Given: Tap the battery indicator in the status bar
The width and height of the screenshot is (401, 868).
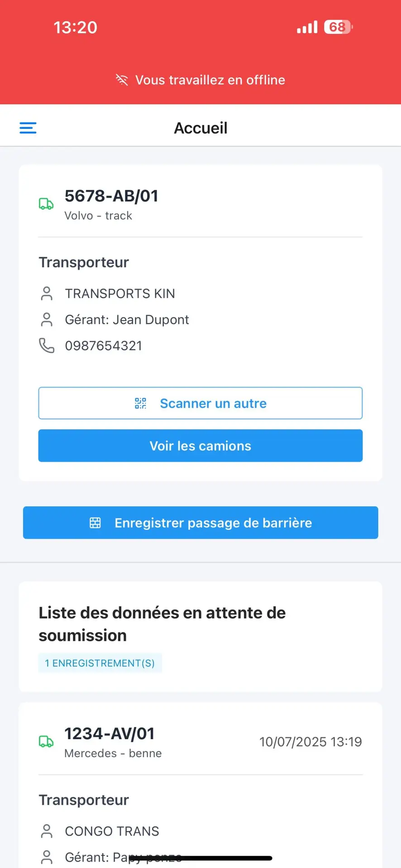Looking at the screenshot, I should (x=338, y=27).
